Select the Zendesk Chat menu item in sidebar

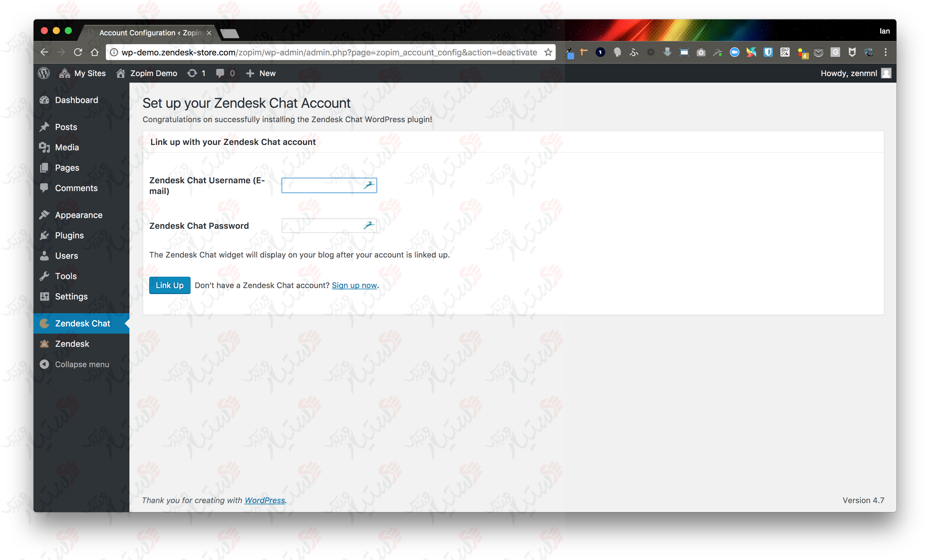pyautogui.click(x=82, y=323)
